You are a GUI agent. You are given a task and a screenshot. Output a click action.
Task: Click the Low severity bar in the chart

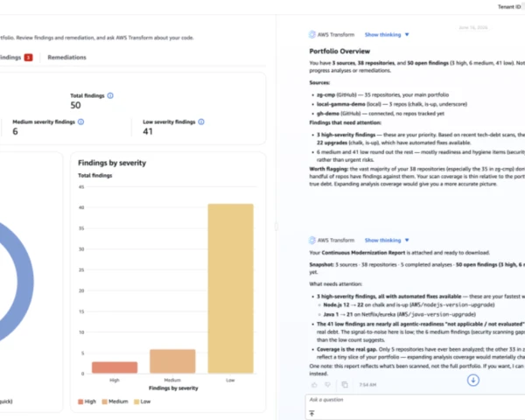click(x=231, y=289)
